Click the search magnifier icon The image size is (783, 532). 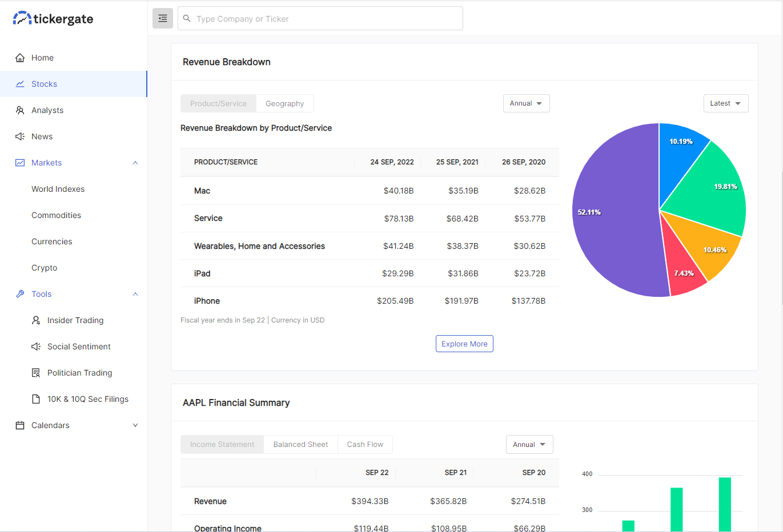(x=187, y=18)
